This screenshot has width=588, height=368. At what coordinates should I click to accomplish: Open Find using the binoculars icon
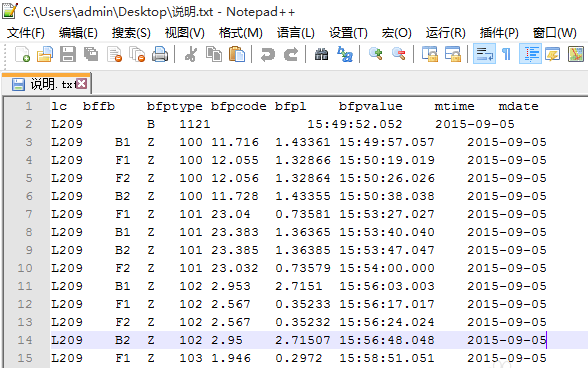(x=321, y=54)
